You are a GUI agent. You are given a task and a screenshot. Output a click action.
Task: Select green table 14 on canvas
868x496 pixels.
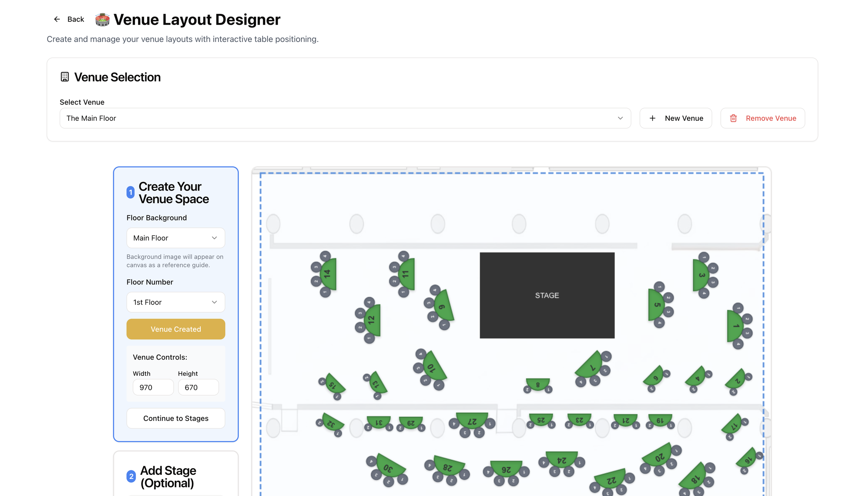coord(329,274)
